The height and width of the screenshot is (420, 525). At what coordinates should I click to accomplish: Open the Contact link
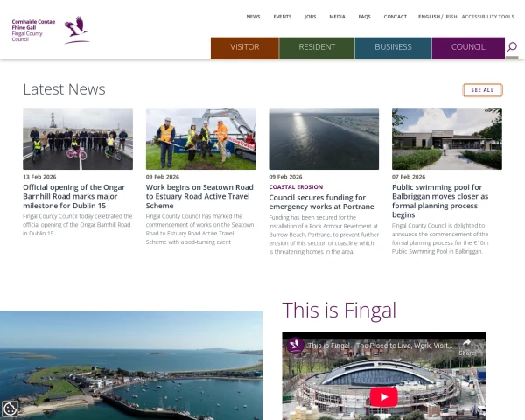(x=395, y=17)
